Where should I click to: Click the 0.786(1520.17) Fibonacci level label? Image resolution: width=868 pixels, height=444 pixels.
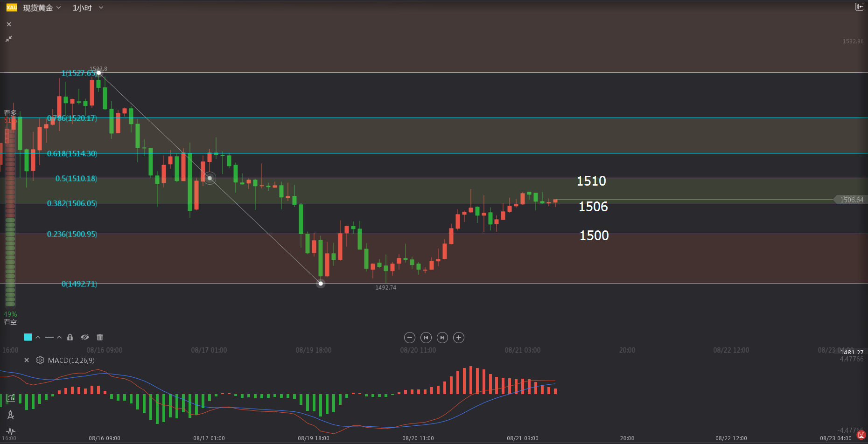[x=72, y=118]
